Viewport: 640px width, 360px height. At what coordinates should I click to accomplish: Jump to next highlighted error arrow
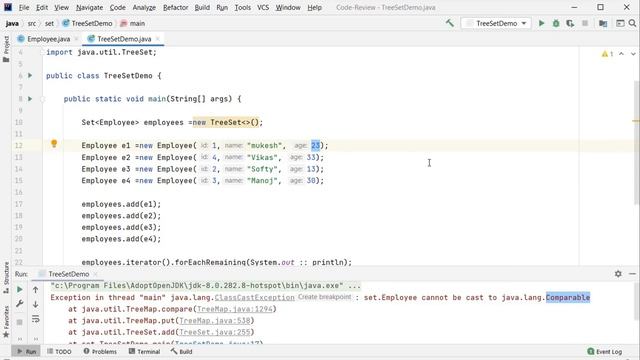pyautogui.click(x=633, y=54)
